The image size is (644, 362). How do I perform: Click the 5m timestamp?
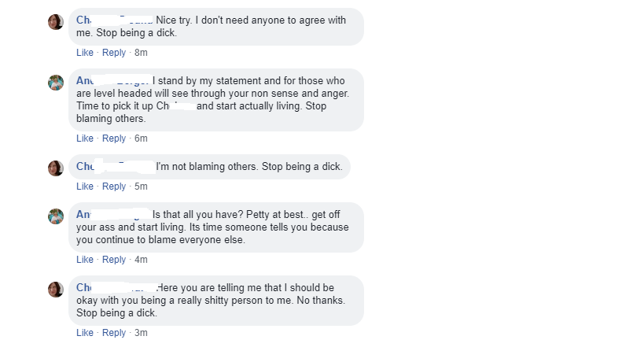pos(141,187)
